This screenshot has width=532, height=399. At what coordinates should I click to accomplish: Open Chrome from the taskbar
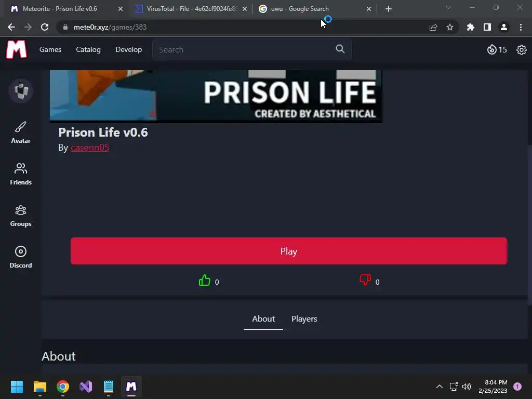pos(63,387)
